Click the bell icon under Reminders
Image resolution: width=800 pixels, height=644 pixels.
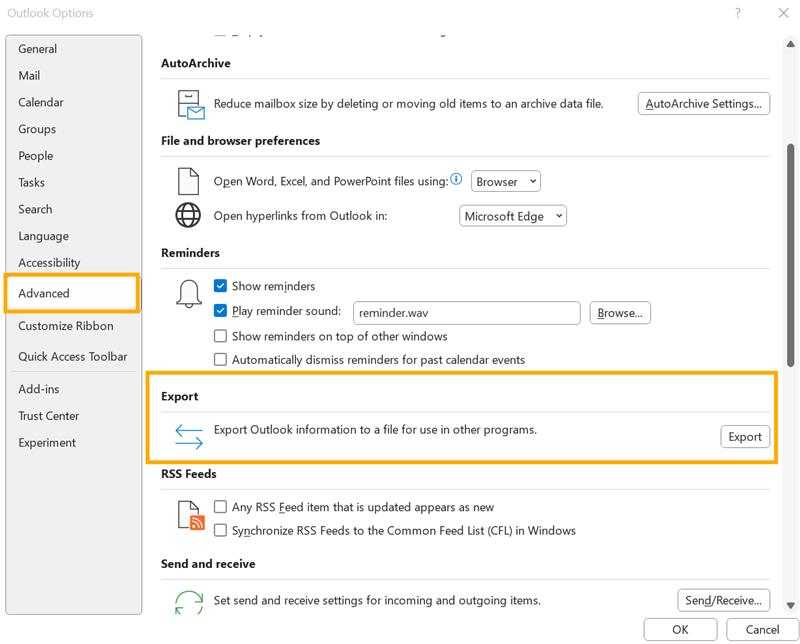click(x=189, y=294)
